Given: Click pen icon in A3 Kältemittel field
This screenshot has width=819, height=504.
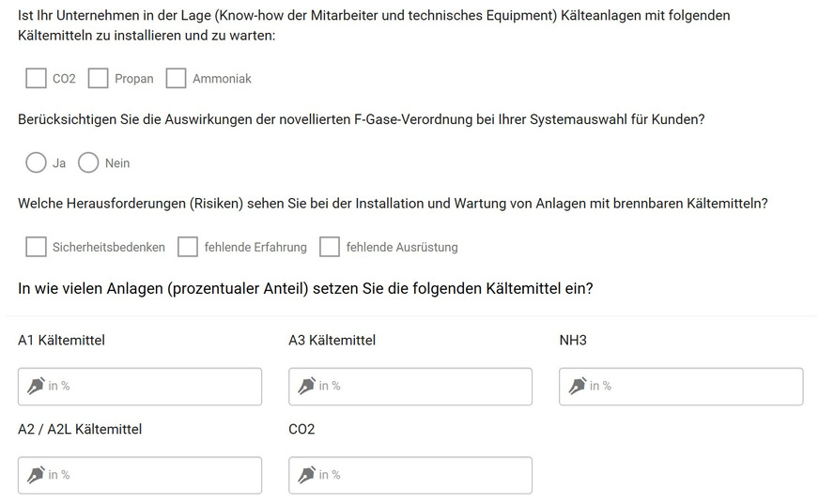Looking at the screenshot, I should (306, 386).
